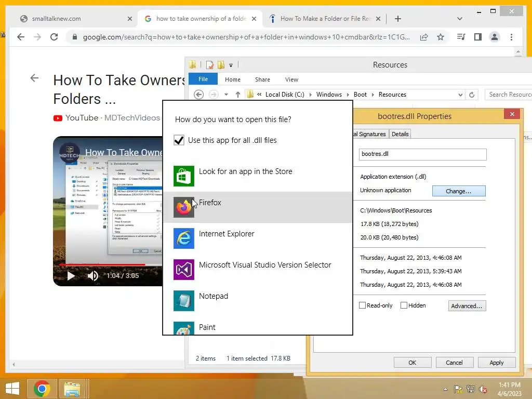Screen dimensions: 532x399
Task: Refresh the Resources folder view
Action: 472,95
